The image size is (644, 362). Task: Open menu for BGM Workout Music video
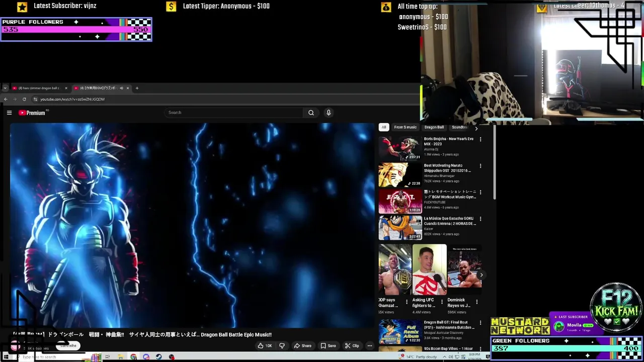pos(480,193)
